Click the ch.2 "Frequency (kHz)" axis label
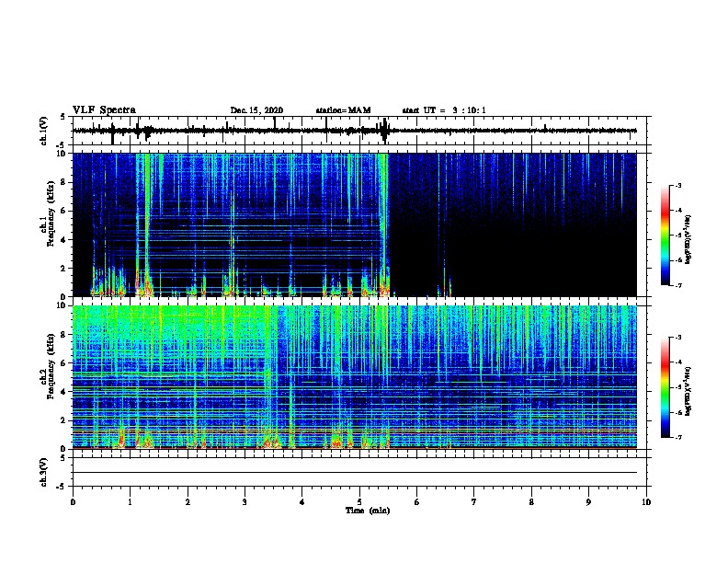728x563 pixels. pos(51,366)
